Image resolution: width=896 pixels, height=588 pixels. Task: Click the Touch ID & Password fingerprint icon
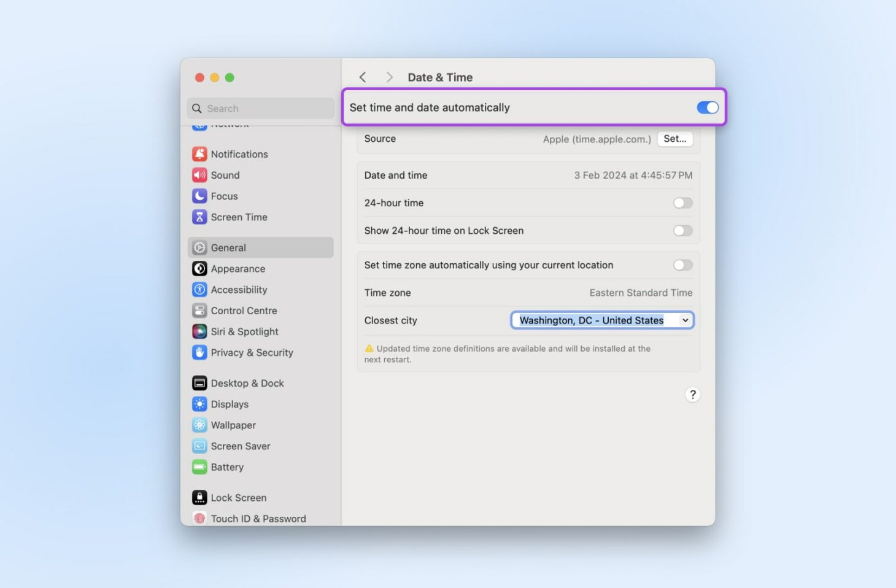tap(199, 518)
